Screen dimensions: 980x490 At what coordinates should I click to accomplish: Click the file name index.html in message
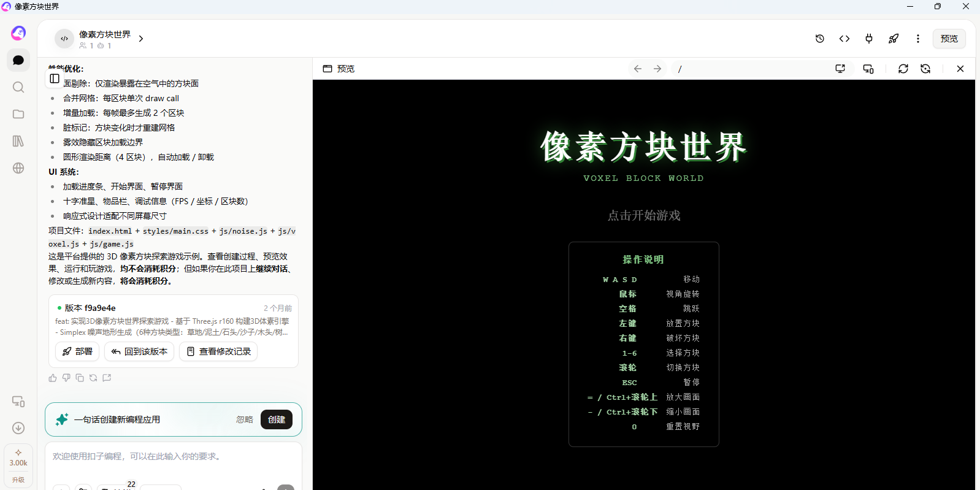110,231
